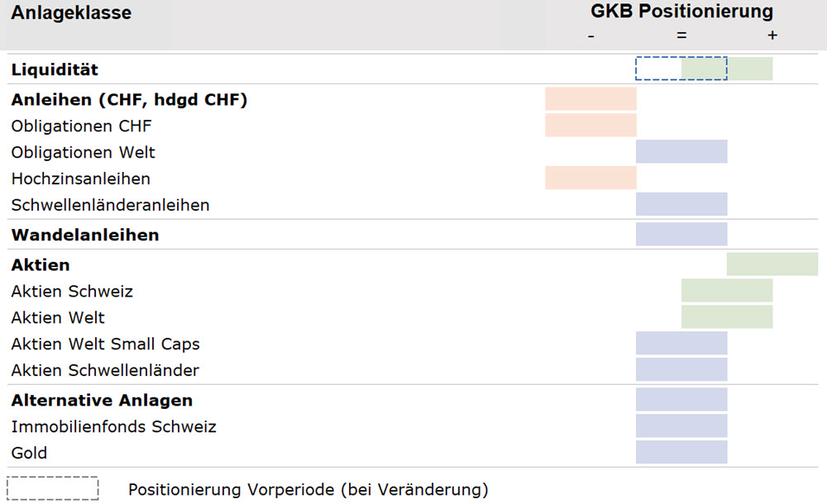Click the orange bar next to Obligationen CHF
The height and width of the screenshot is (504, 827).
pyautogui.click(x=590, y=125)
